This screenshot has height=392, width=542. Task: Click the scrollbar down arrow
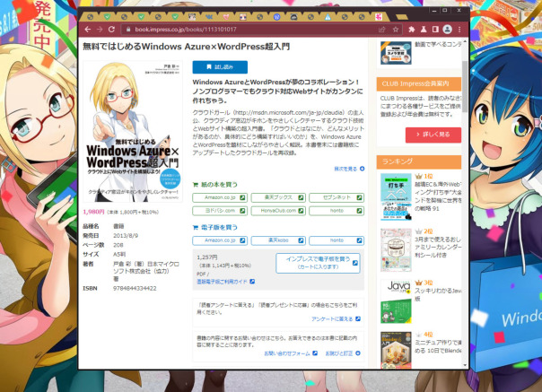pos(465,365)
